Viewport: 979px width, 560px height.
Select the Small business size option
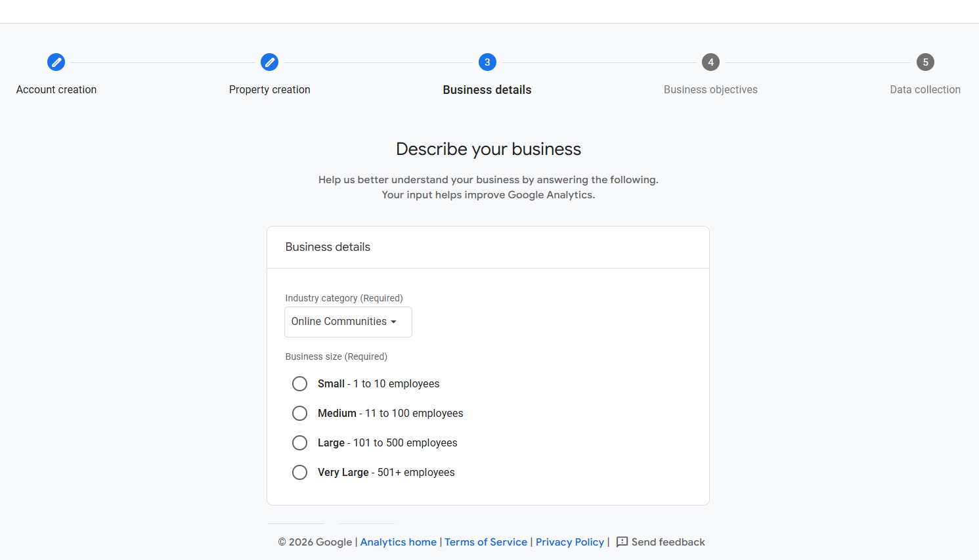[x=300, y=383]
